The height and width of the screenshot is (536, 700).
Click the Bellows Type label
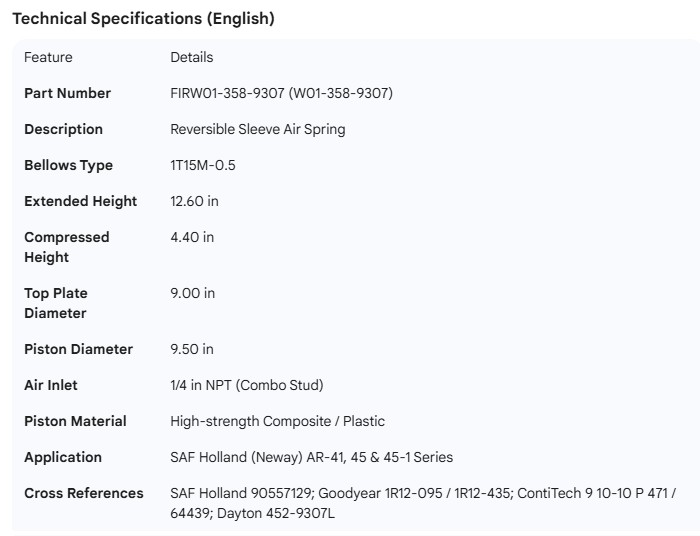[x=68, y=165]
